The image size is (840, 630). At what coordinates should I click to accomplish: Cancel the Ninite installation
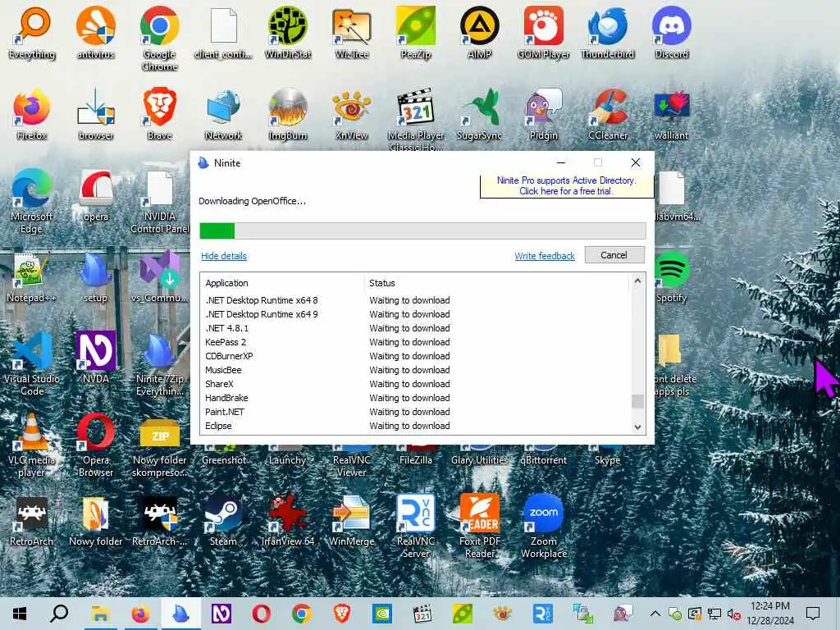coord(614,255)
